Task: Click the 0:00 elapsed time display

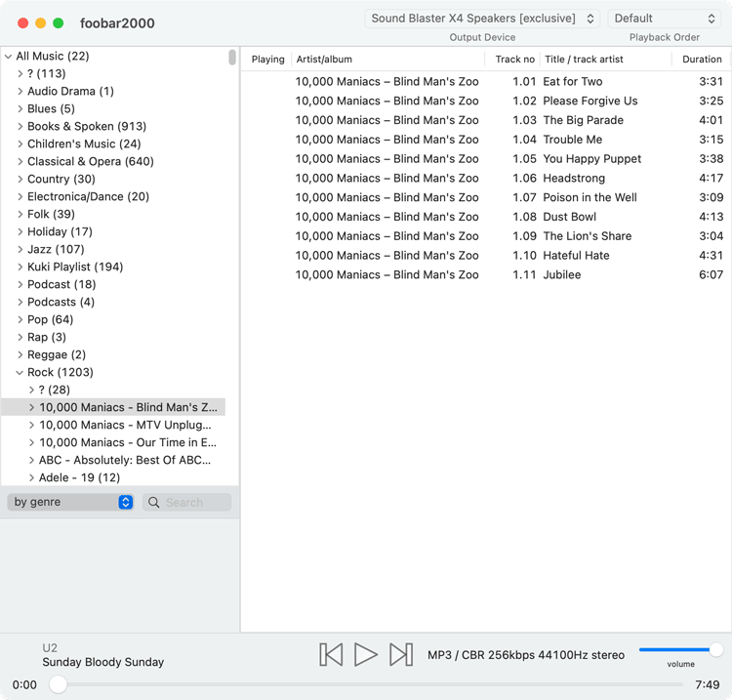Action: click(24, 685)
